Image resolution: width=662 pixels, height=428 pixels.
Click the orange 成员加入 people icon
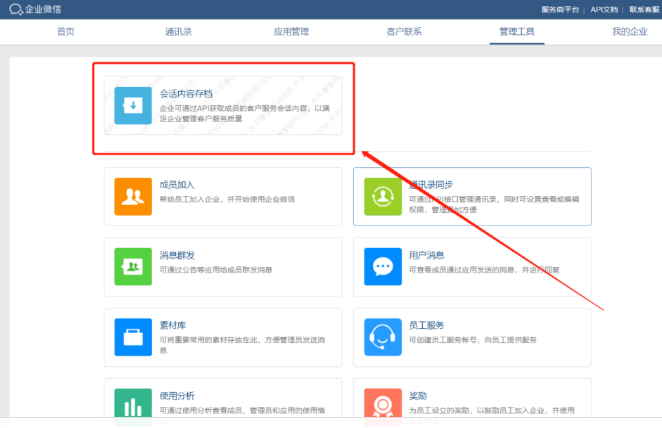coord(133,195)
